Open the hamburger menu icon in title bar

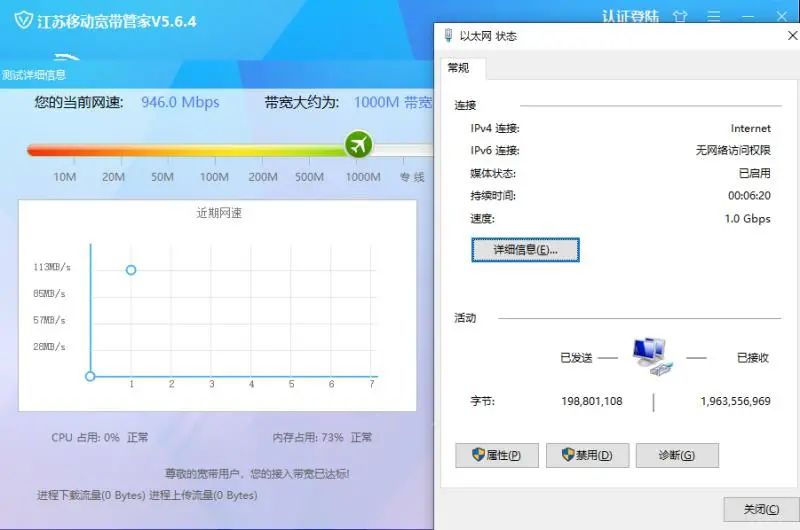coord(713,16)
